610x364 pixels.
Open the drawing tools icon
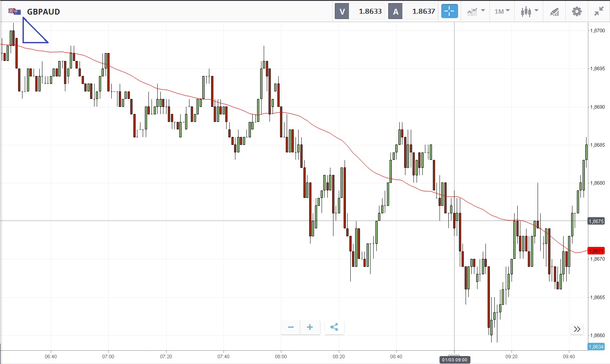554,11
